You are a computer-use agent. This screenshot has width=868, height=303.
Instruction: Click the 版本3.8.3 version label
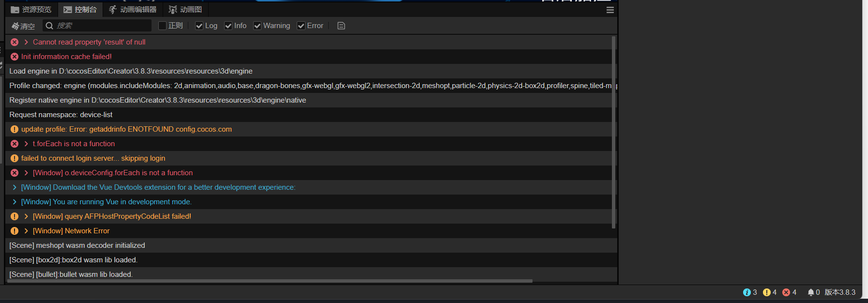click(x=840, y=292)
